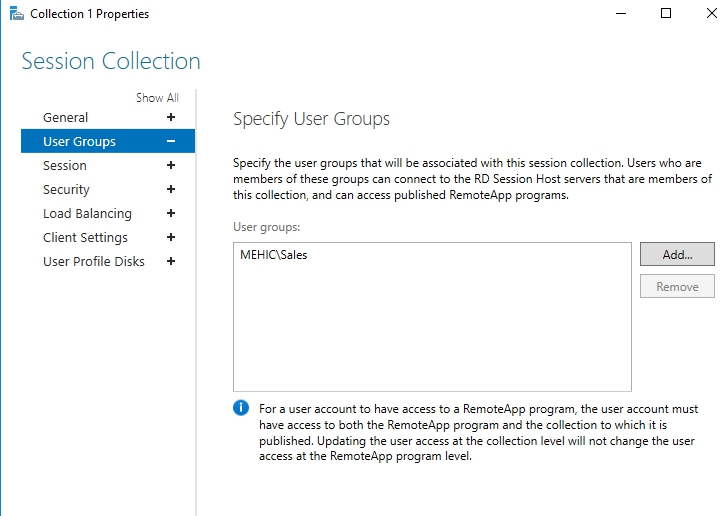Click the blue information icon

pos(241,408)
